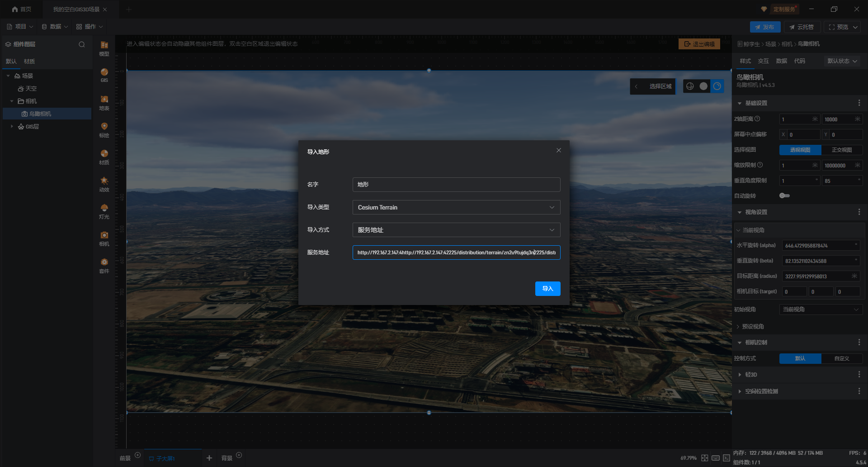Close the 导入地形 dialog
Viewport: 868px width, 467px height.
[x=559, y=150]
